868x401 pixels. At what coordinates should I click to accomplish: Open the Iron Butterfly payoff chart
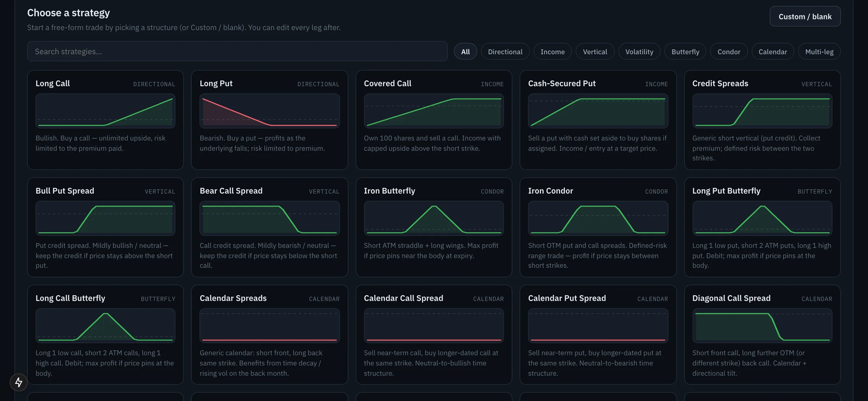(x=434, y=218)
